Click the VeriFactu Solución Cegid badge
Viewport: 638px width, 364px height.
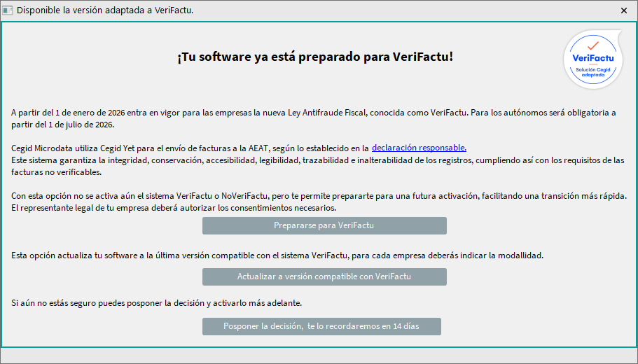point(593,59)
